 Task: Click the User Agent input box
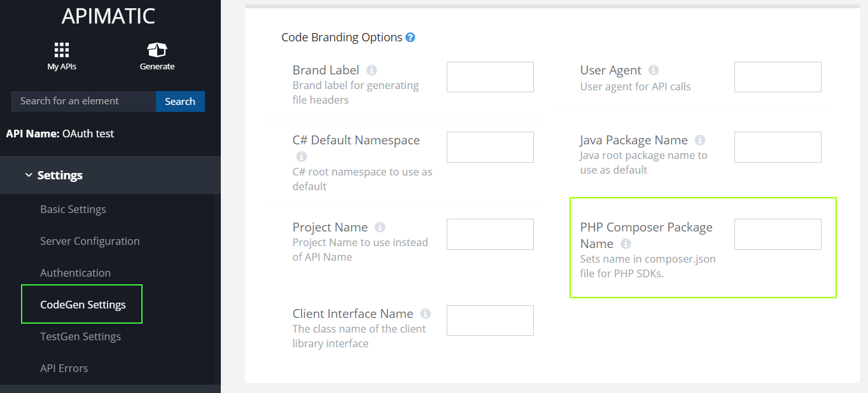[x=778, y=77]
